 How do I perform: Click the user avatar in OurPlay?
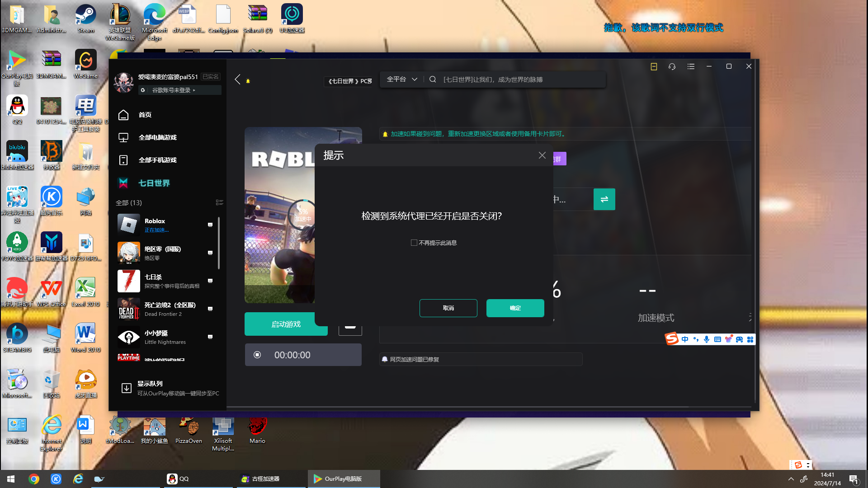point(123,83)
